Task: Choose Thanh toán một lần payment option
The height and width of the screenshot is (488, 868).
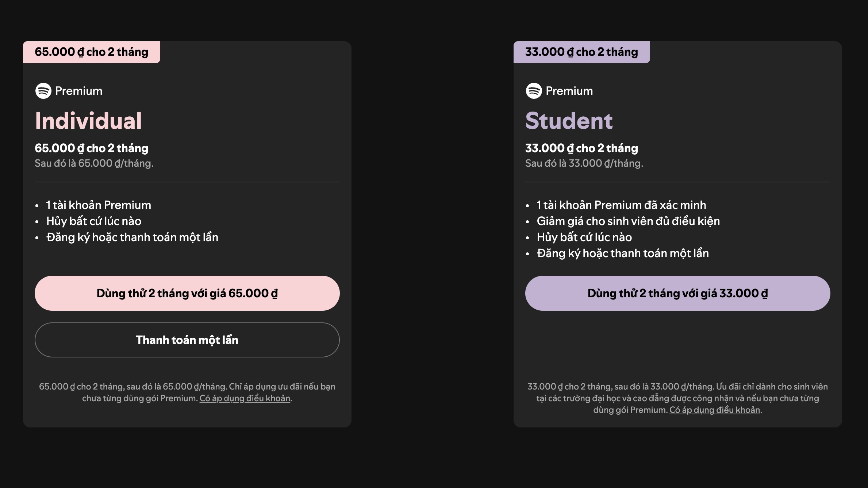Action: [x=187, y=340]
